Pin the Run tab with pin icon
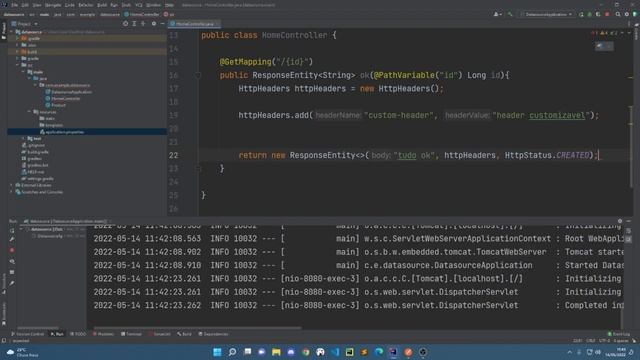 12,283
